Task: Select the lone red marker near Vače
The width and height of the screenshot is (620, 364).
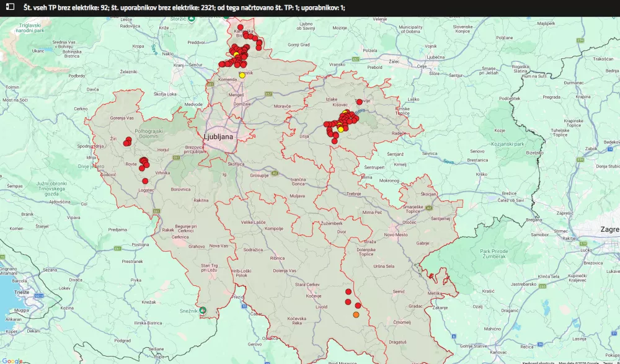Action: click(360, 101)
